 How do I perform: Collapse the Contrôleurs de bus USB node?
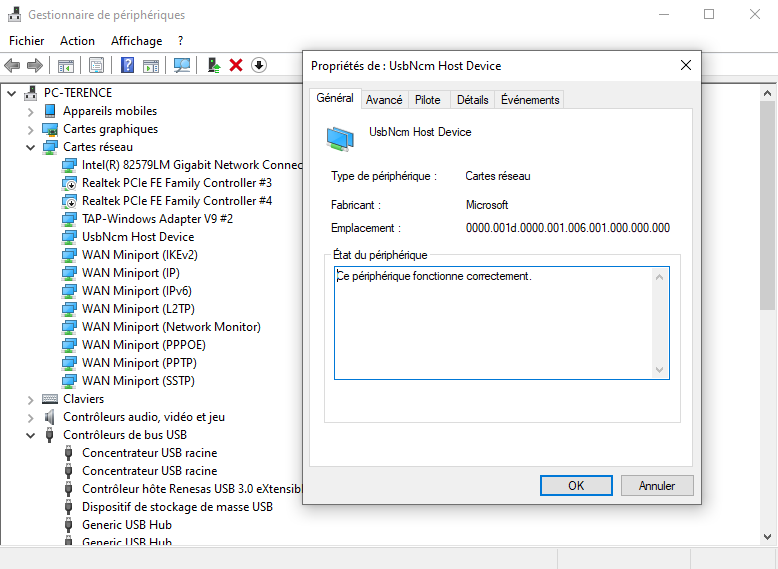click(31, 435)
